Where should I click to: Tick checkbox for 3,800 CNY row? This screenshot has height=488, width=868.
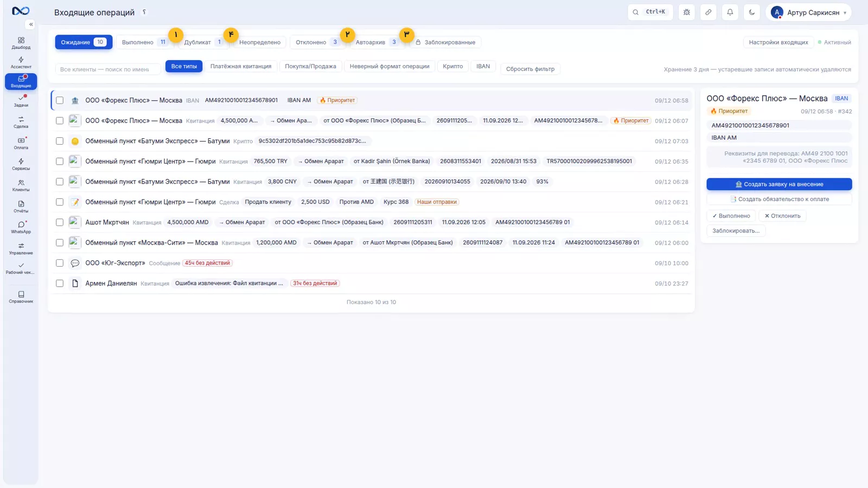click(x=60, y=182)
